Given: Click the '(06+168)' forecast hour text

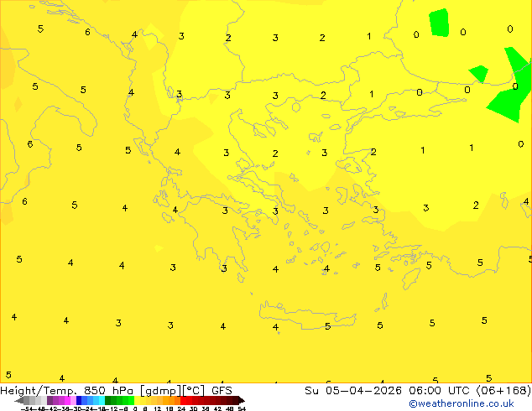Looking at the screenshot, I should point(503,390).
